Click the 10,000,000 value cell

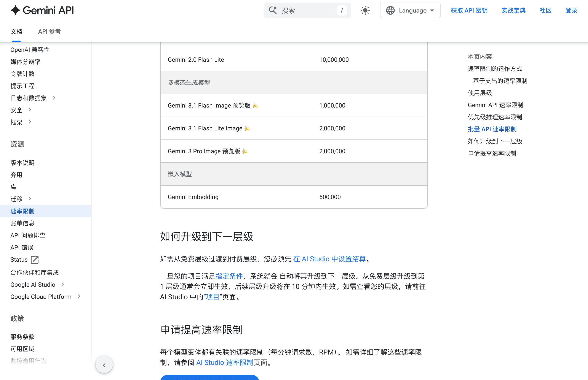370,60
